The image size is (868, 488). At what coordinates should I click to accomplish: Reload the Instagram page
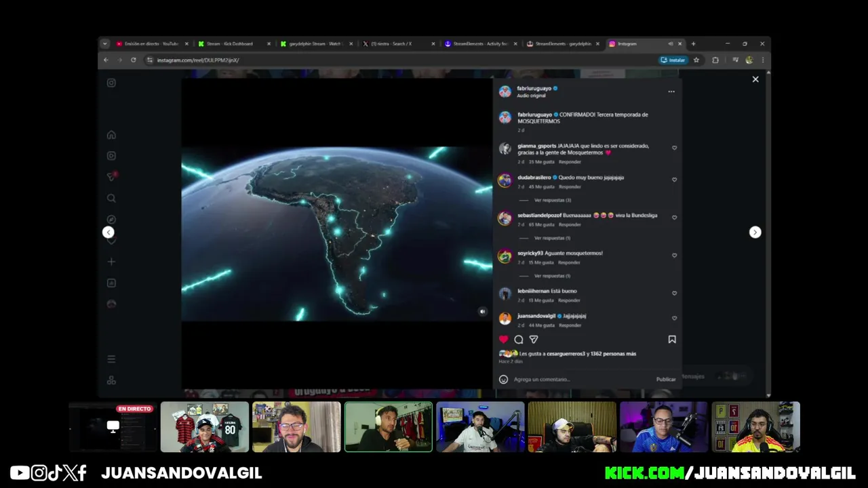[x=133, y=60]
